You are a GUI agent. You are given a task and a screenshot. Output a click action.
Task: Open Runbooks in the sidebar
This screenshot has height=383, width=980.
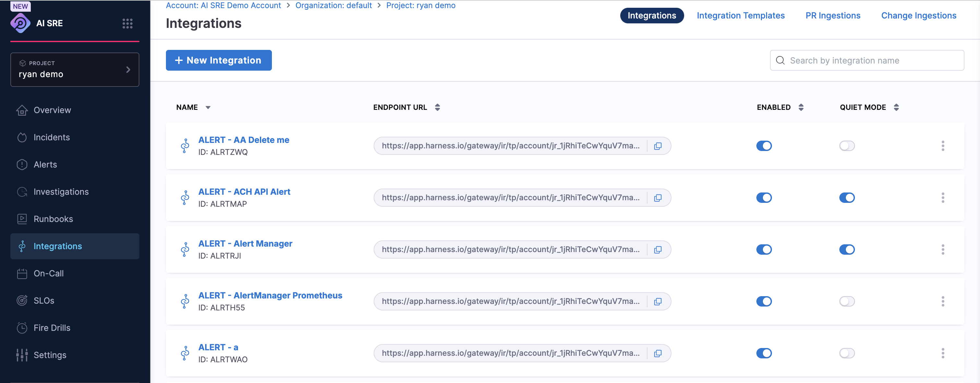[75, 219]
